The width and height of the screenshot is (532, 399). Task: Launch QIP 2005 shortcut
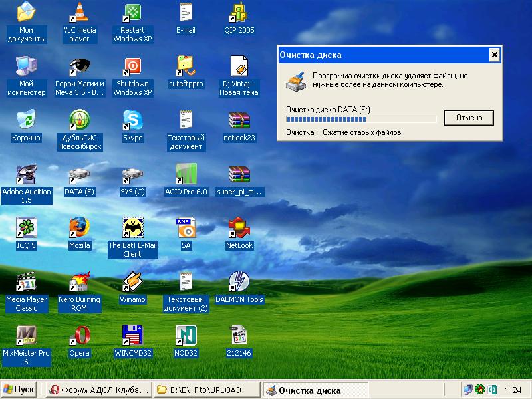(x=239, y=12)
